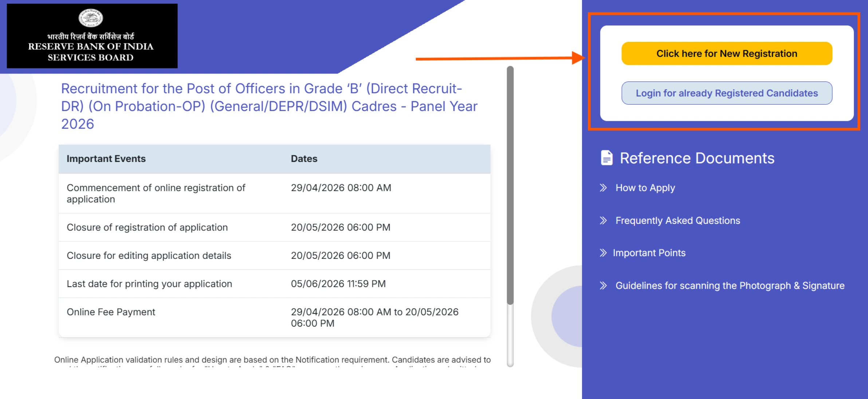Click the date 29/04/2026 08:00 AM
This screenshot has width=868, height=399.
point(341,188)
